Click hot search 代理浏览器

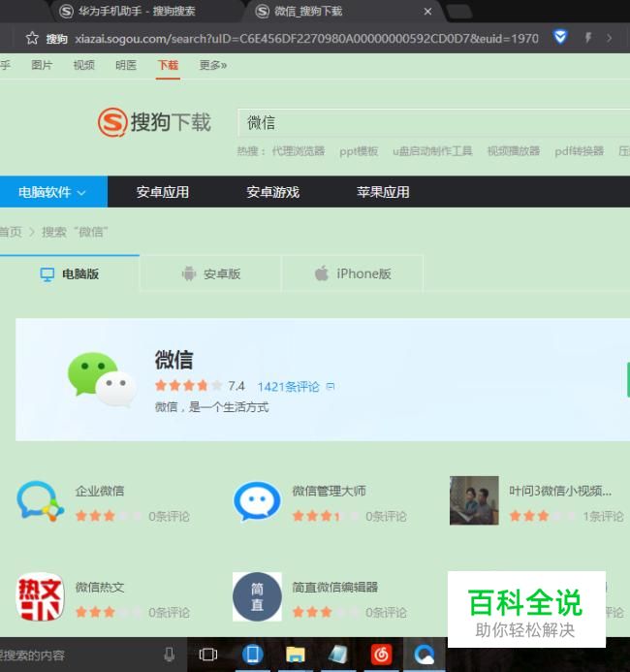[x=299, y=151]
